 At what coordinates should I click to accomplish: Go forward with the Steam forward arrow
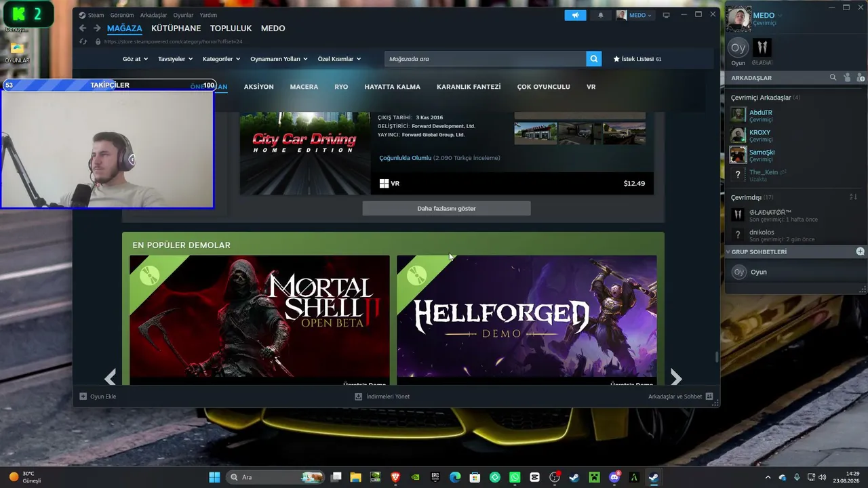click(x=97, y=28)
